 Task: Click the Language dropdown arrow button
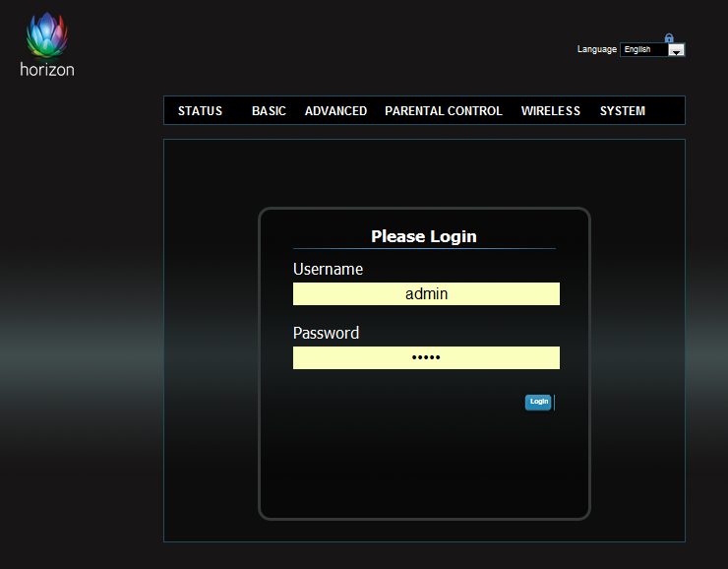coord(676,50)
